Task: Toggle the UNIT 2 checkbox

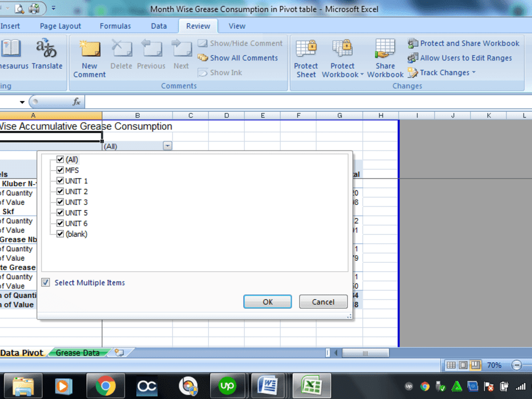Action: [x=60, y=192]
